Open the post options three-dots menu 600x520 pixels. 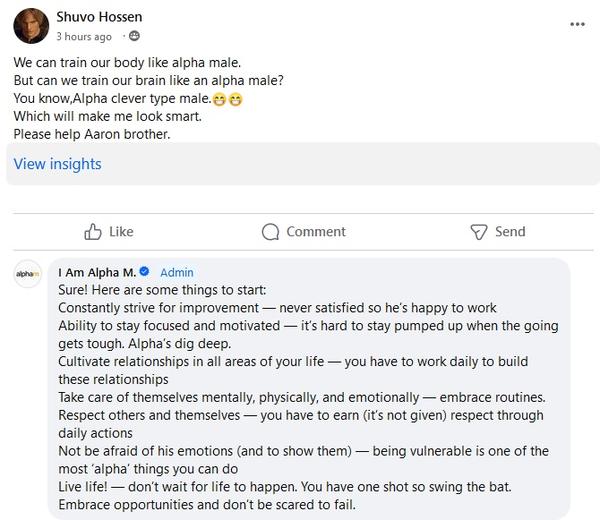point(577,22)
